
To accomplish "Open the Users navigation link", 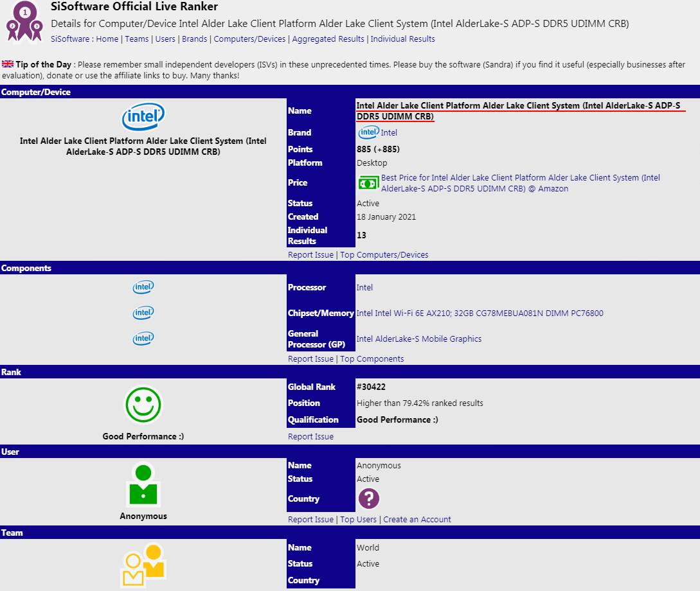I will [x=165, y=39].
